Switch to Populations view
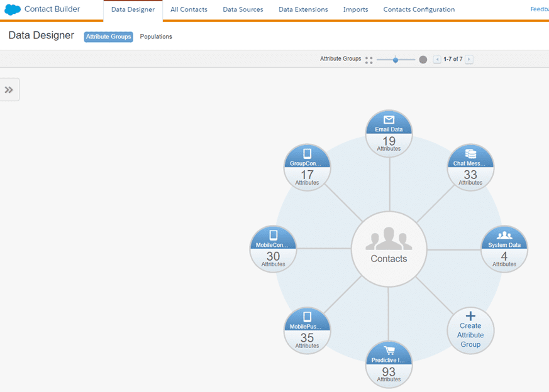The width and height of the screenshot is (549, 392). (156, 37)
